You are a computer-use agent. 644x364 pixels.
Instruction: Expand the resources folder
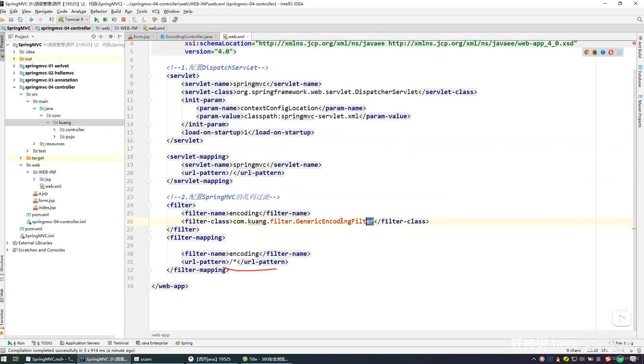(x=34, y=144)
